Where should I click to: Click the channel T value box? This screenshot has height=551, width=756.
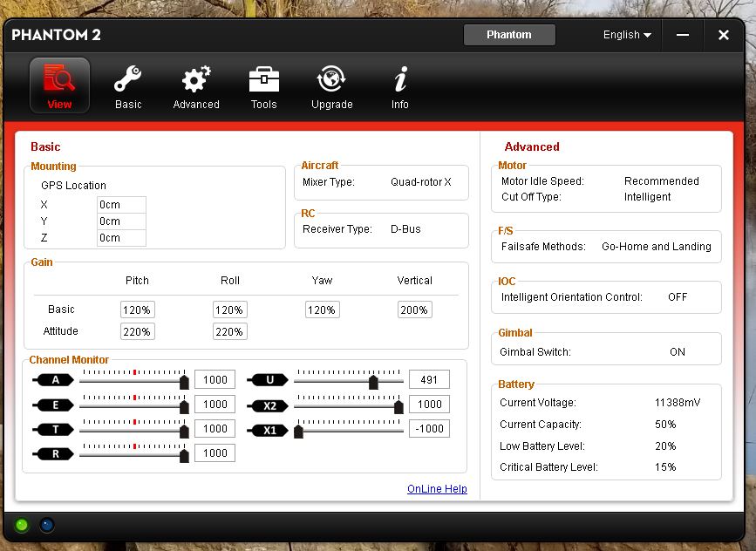tap(215, 429)
